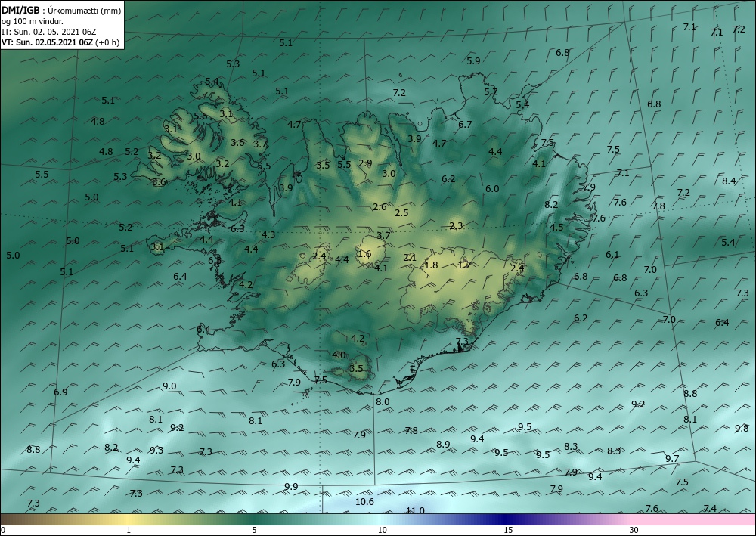The width and height of the screenshot is (756, 536).
Task: Click the map value '9.8'
Action: (742, 428)
